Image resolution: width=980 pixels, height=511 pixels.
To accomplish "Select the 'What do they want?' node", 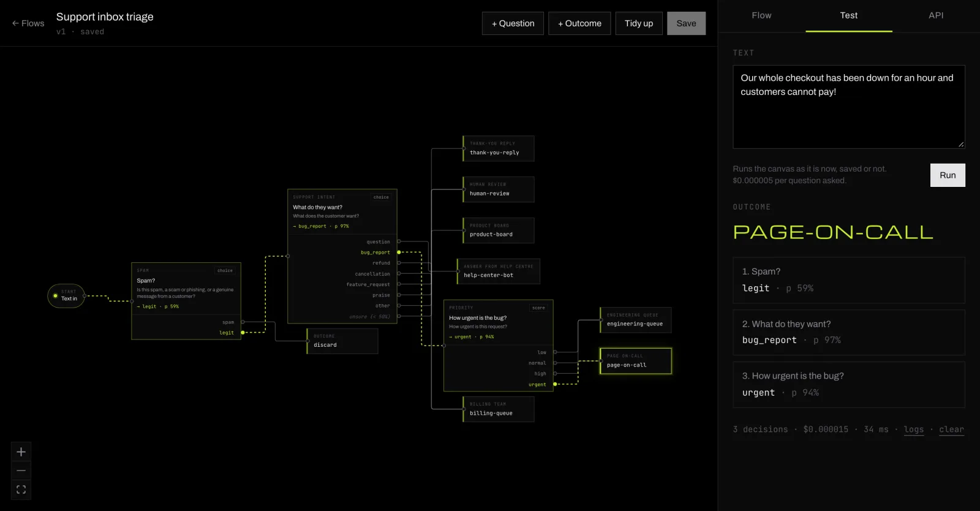I will click(342, 256).
